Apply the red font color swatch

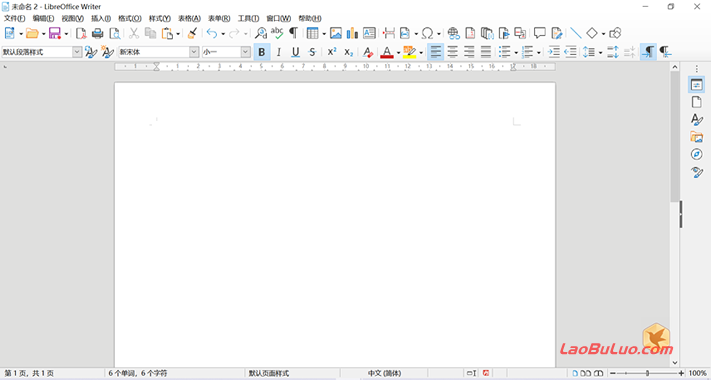pos(387,52)
